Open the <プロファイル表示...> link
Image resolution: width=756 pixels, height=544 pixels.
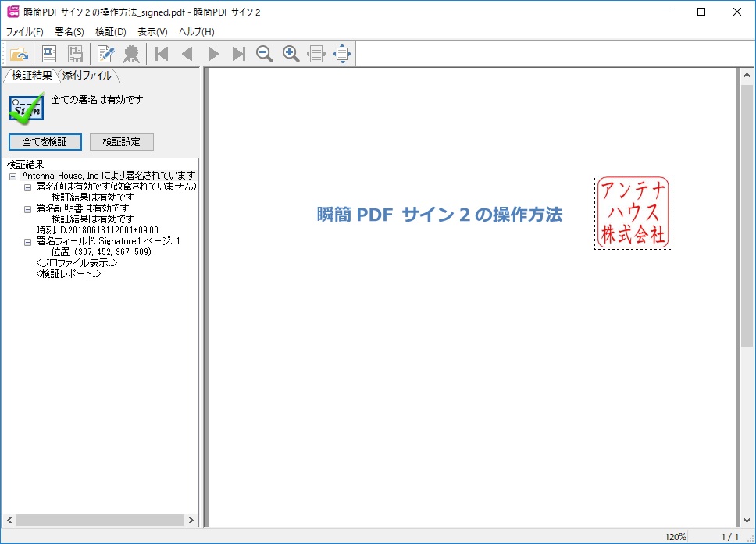pos(77,263)
